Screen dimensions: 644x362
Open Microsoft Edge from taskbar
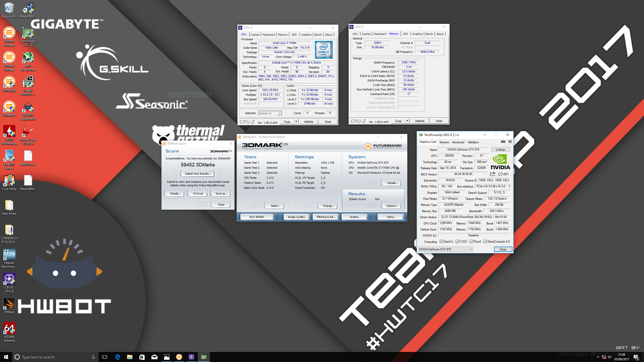pos(117,357)
